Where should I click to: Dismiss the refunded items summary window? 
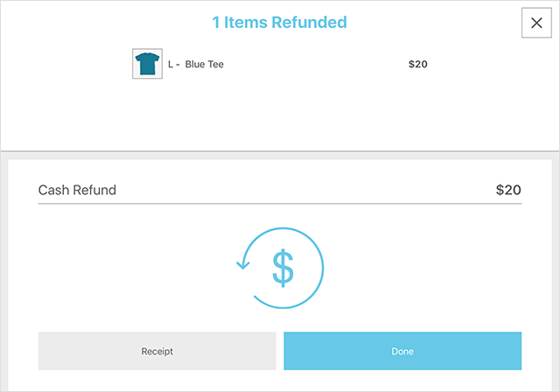click(536, 23)
